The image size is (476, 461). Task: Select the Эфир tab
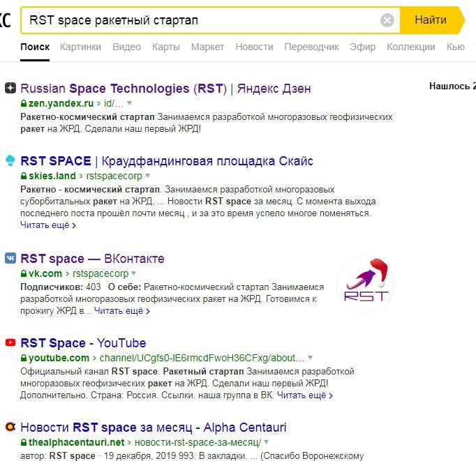coord(362,47)
